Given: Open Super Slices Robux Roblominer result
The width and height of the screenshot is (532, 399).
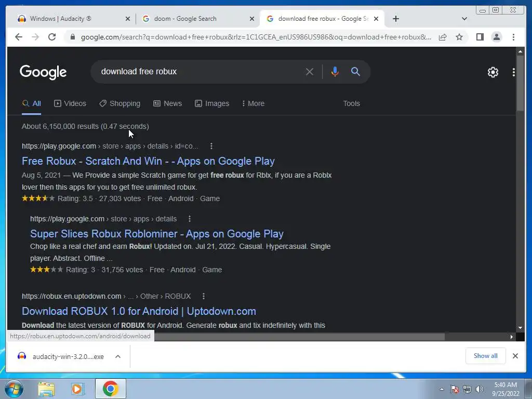Looking at the screenshot, I should click(157, 234).
